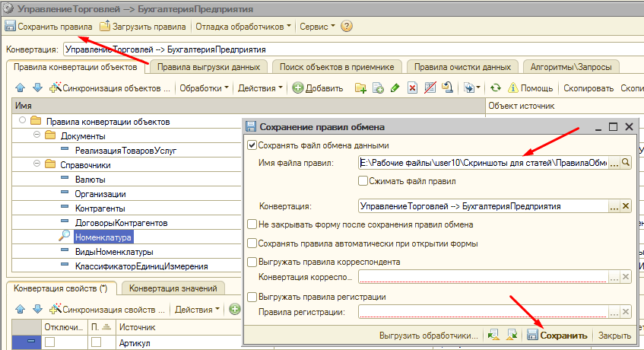Click the copy-add document icon
The height and width of the screenshot is (350, 644).
tap(378, 88)
